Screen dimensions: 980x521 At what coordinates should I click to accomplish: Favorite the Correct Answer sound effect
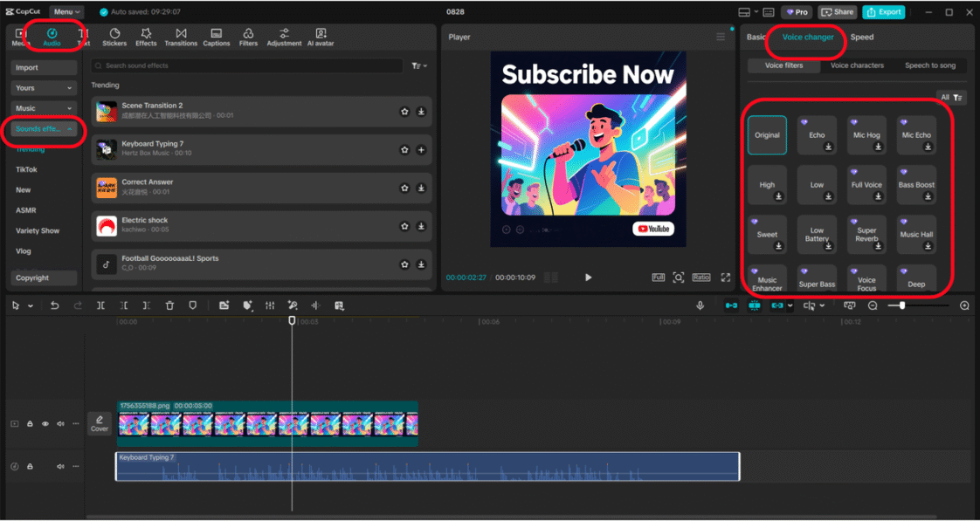click(x=404, y=188)
